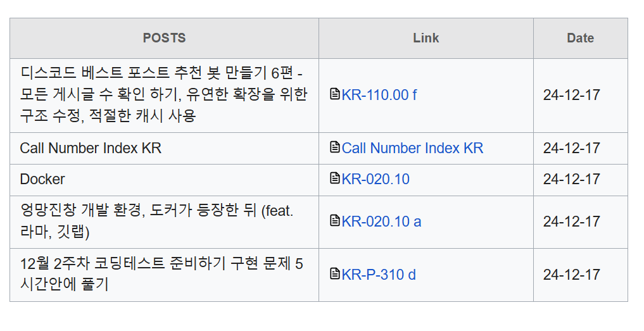Click the 디스코드 베스트 포스트 post title
The image size is (644, 331).
click(x=163, y=94)
